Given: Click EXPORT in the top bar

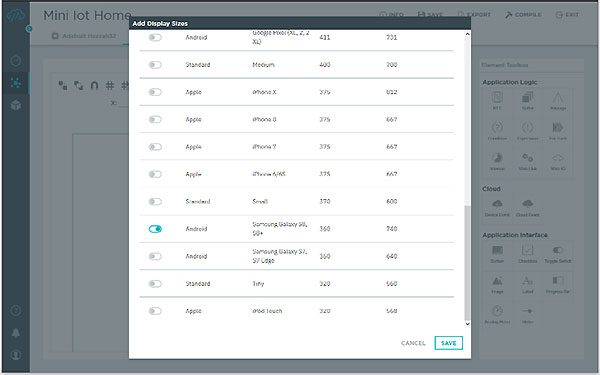Looking at the screenshot, I should (x=474, y=15).
